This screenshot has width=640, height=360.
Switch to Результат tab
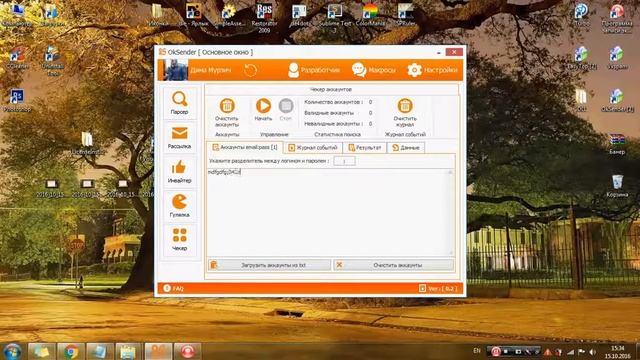[364, 147]
